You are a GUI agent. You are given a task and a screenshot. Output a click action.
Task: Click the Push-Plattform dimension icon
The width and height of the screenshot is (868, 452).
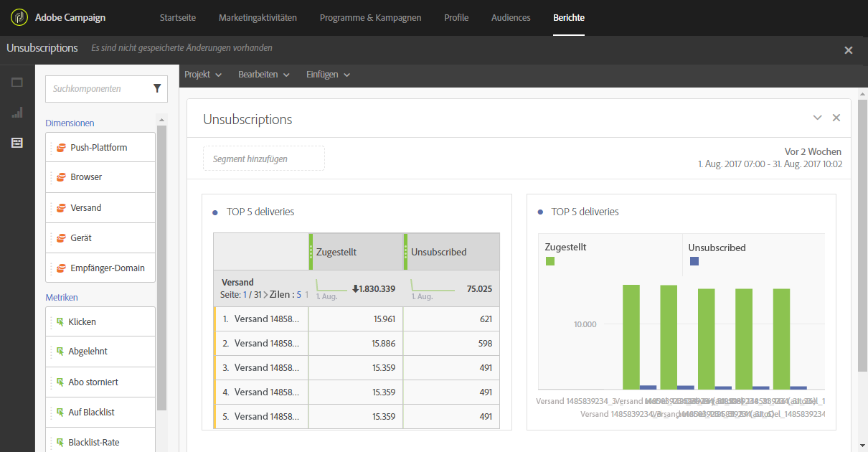[x=61, y=148]
